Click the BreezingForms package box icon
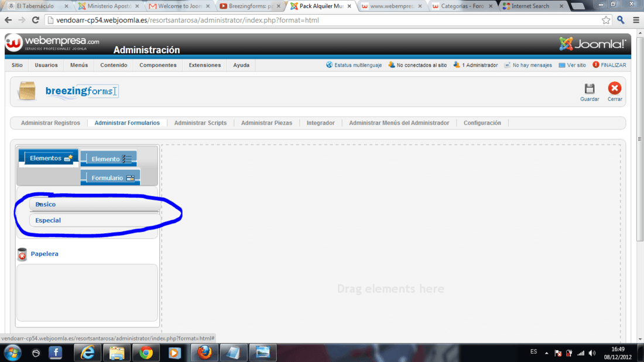Viewport: 644px width, 362px height. tap(27, 91)
